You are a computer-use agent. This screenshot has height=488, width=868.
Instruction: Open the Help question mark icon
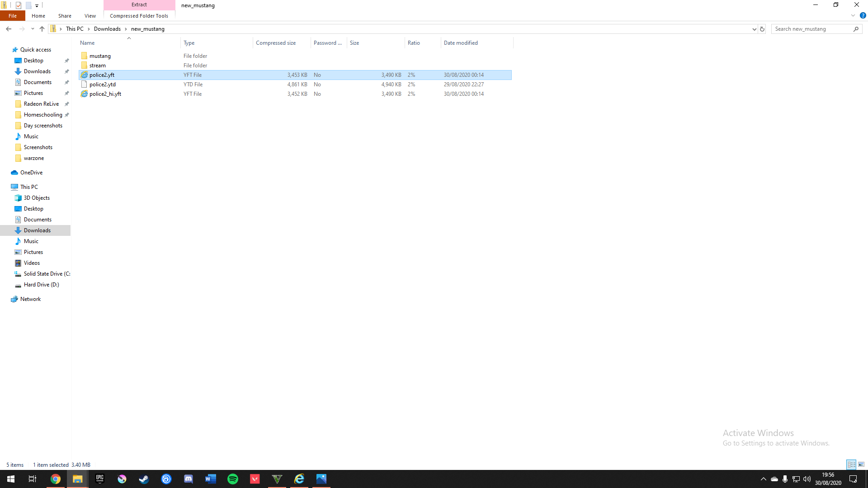[863, 15]
